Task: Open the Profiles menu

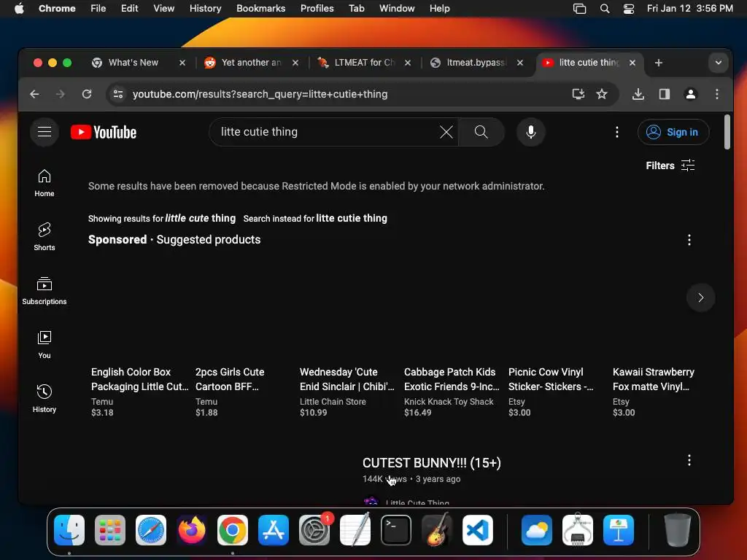Action: click(317, 9)
